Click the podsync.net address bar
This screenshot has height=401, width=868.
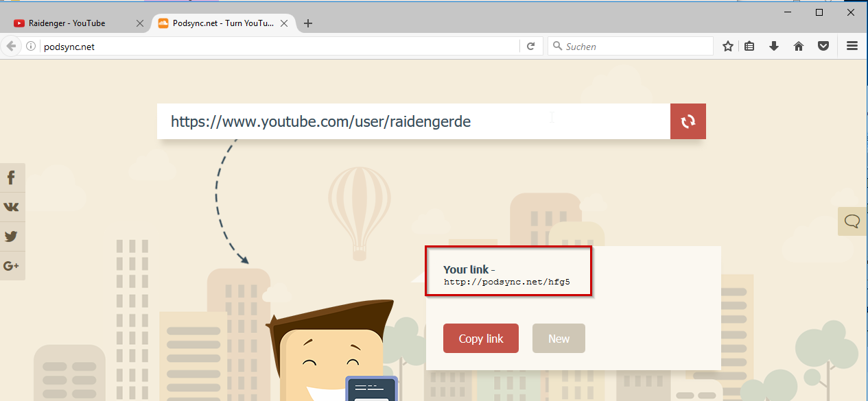pyautogui.click(x=280, y=46)
